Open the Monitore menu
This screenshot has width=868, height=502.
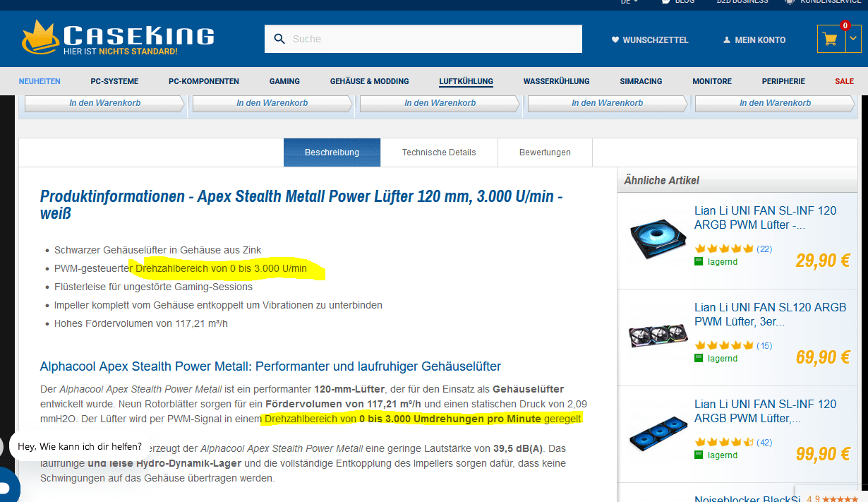click(712, 81)
